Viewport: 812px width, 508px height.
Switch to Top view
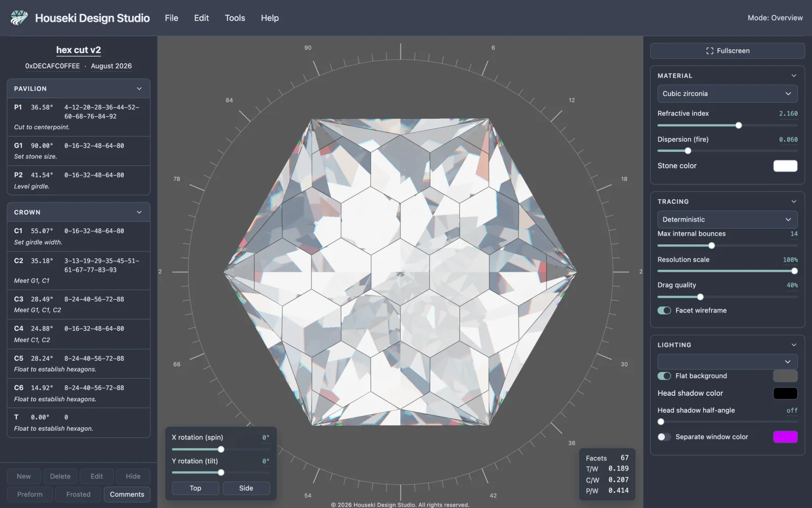195,488
